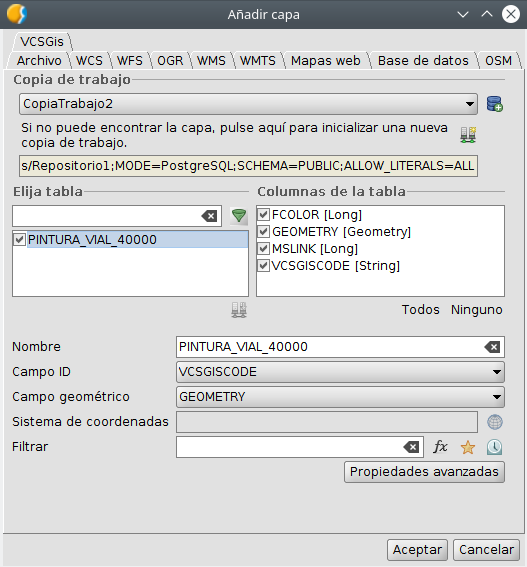Viewport: 527px width, 567px height.
Task: Clear the Filtrar field
Action: click(411, 447)
